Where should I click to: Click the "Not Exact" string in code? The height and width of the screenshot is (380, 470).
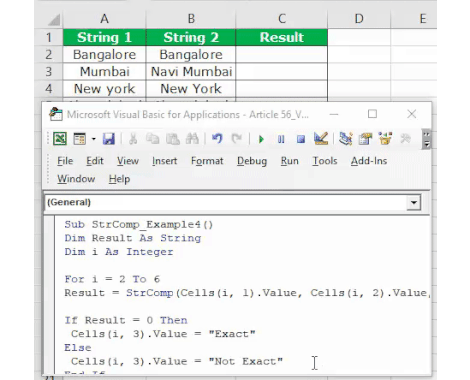[246, 361]
